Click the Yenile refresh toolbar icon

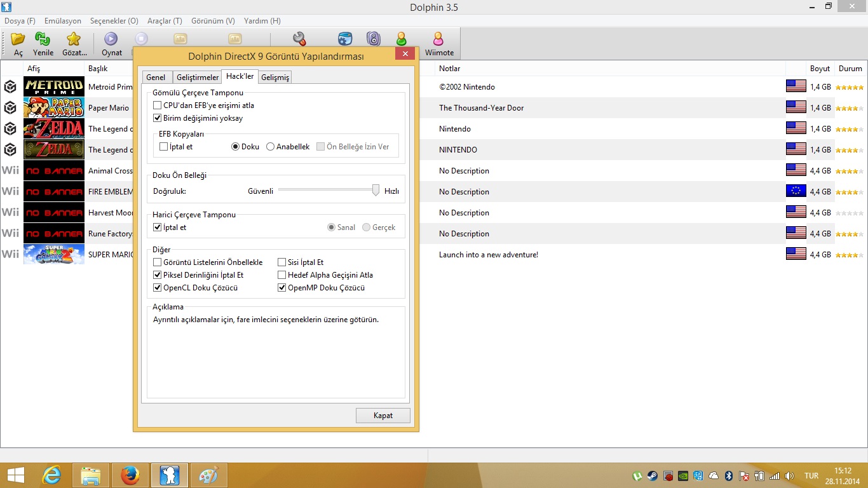click(x=43, y=39)
